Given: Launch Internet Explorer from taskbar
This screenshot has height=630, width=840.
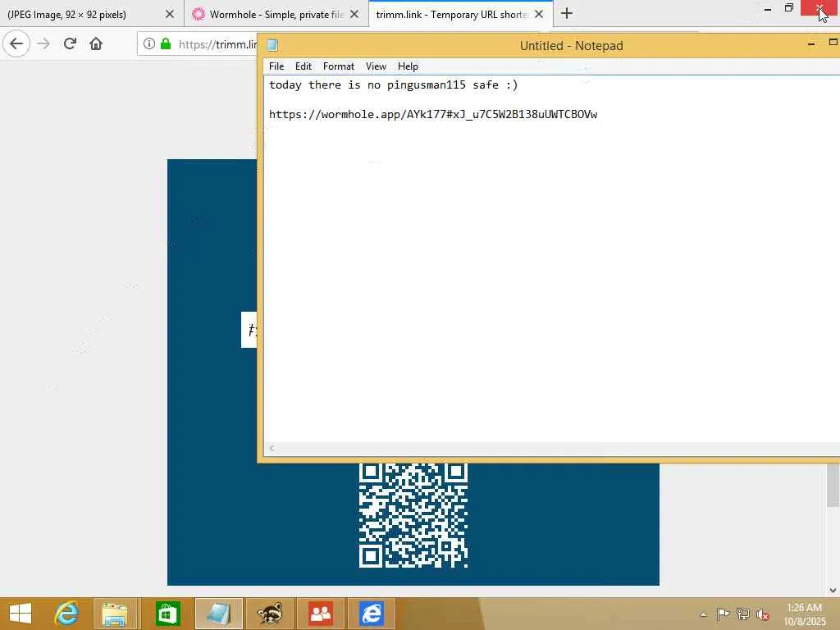Looking at the screenshot, I should pos(66,614).
